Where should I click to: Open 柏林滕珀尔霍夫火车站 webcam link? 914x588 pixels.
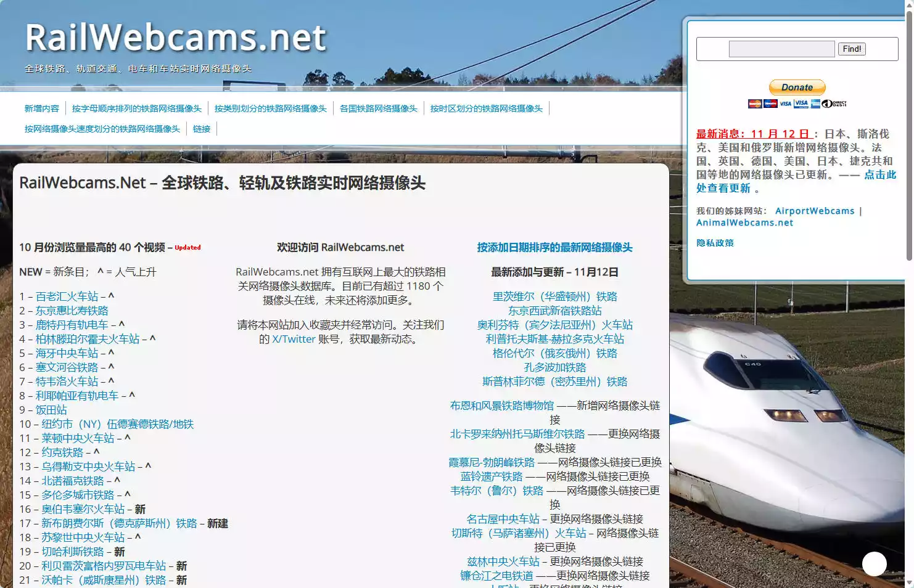point(87,339)
